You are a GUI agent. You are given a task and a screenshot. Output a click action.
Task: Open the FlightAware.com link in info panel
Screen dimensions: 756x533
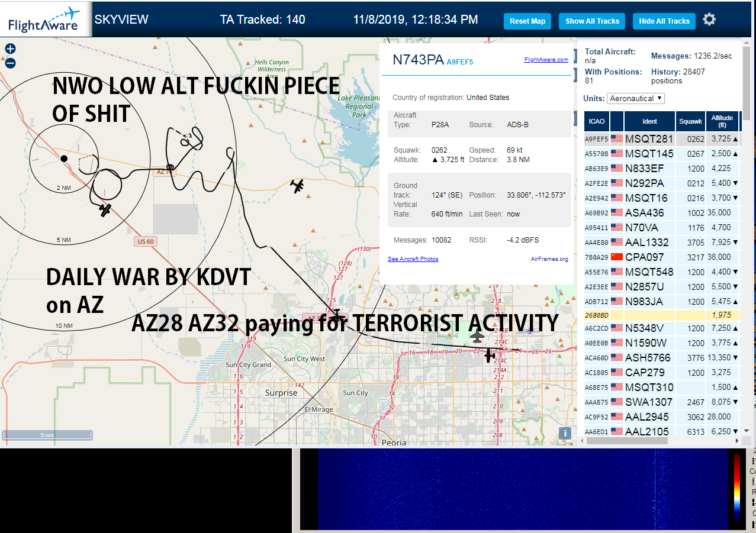(546, 60)
